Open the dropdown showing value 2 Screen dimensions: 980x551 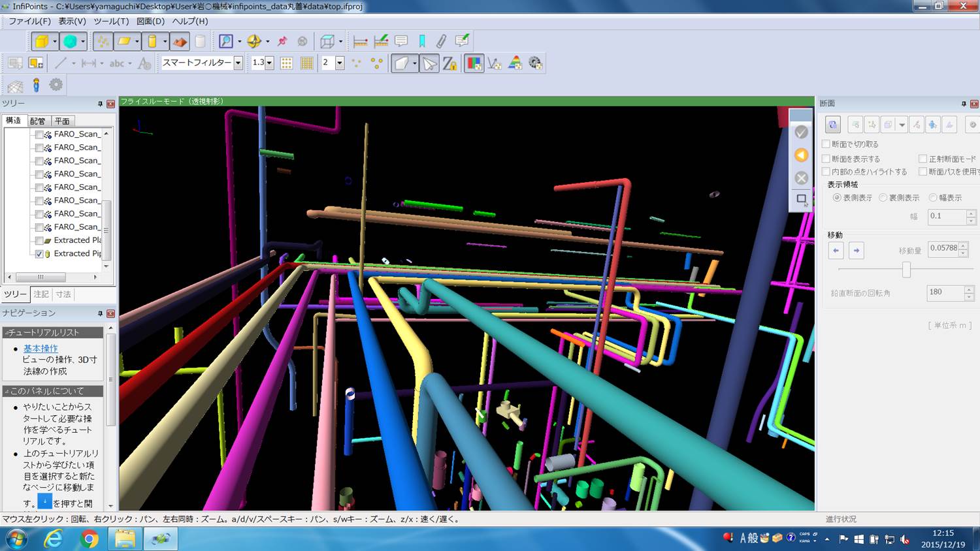[340, 63]
